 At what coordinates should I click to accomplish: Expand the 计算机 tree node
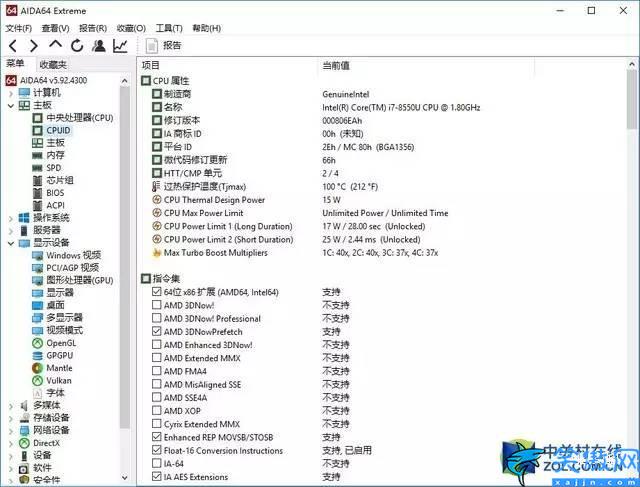click(11, 93)
